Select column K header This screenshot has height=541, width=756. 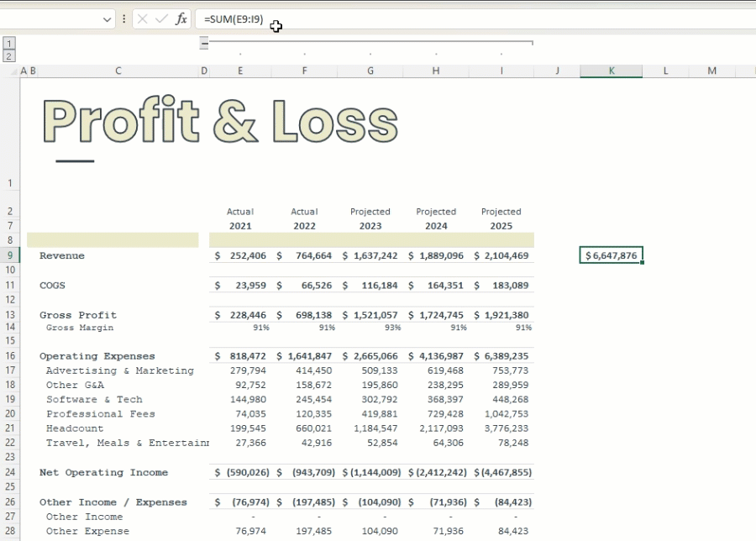612,71
